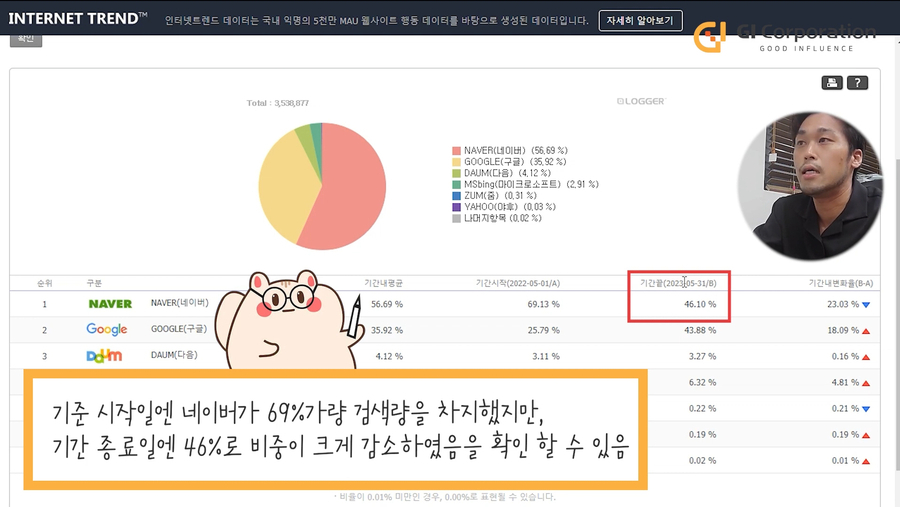Screen dimensions: 900x507
Task: Click rank number 2 in the table
Action: pos(44,331)
